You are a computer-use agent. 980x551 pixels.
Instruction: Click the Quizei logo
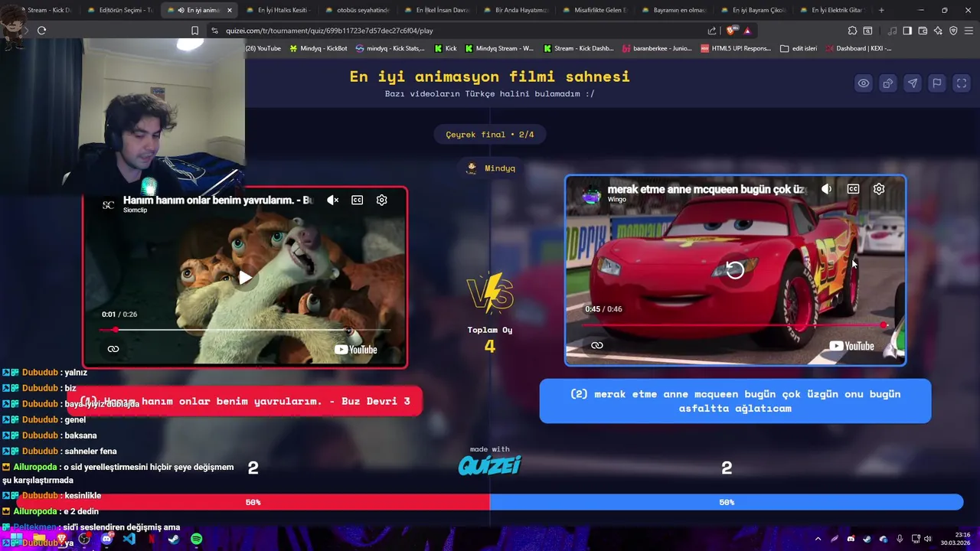490,465
